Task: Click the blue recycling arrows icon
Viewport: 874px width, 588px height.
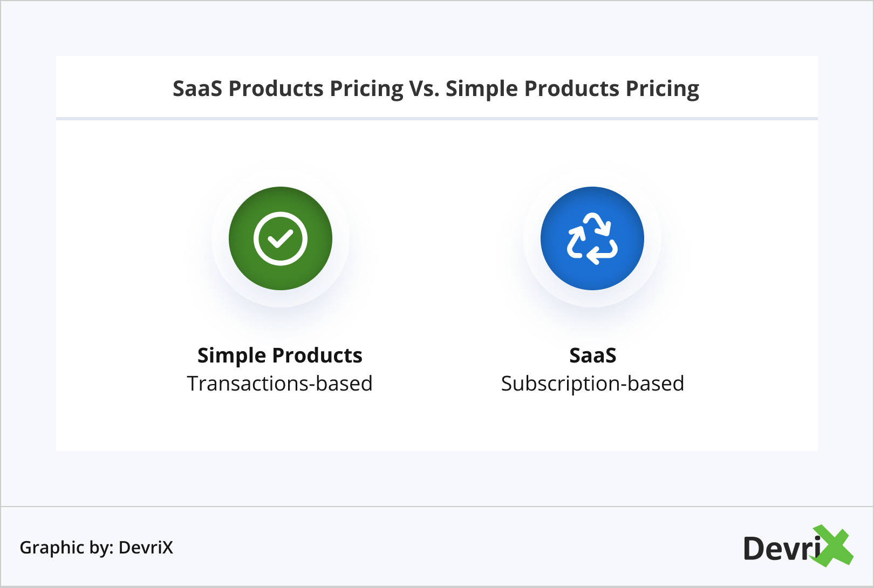Action: click(592, 238)
